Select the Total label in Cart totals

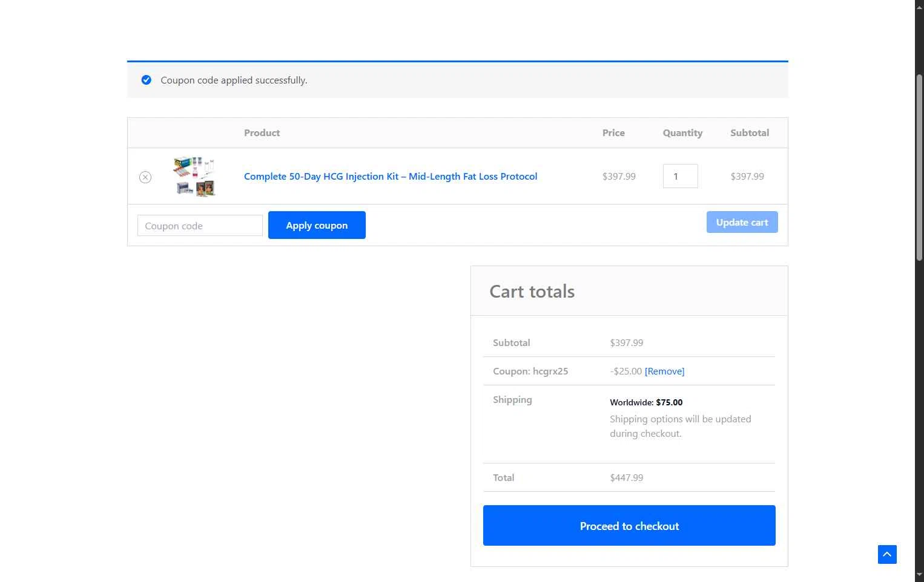(503, 477)
